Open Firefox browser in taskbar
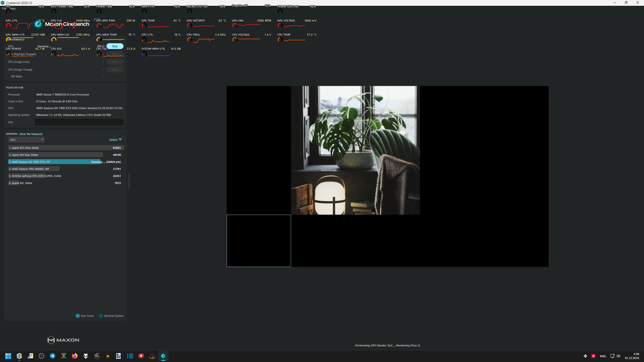The height and width of the screenshot is (362, 644). [x=75, y=356]
